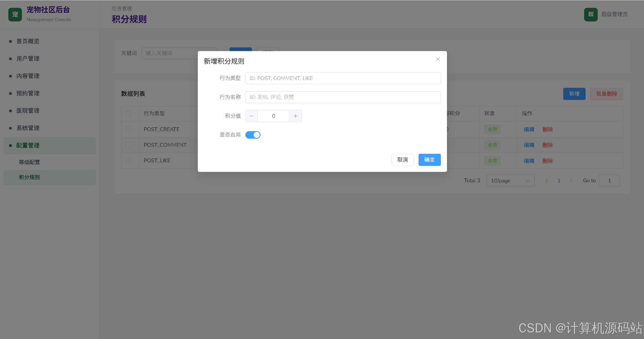
Task: Focus the 行为类型 input field
Action: point(343,78)
